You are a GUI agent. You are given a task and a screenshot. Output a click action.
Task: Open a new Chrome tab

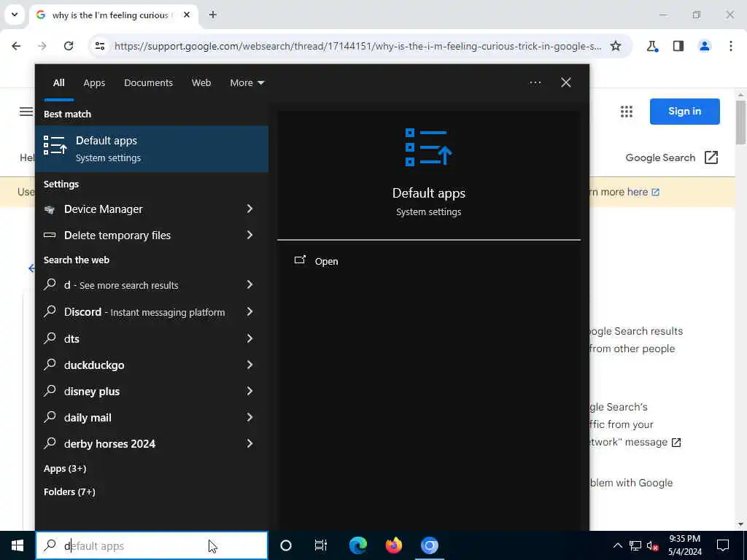[213, 15]
